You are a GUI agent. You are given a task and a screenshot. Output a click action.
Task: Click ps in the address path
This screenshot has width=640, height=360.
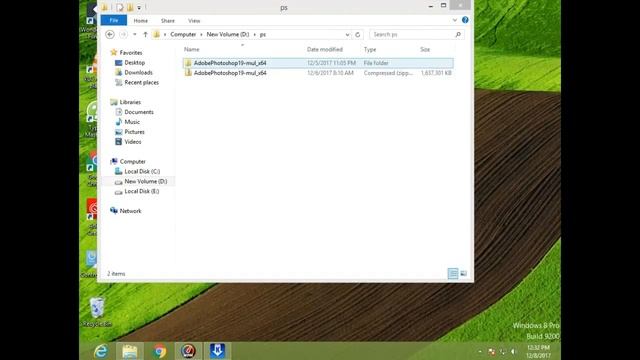point(263,35)
